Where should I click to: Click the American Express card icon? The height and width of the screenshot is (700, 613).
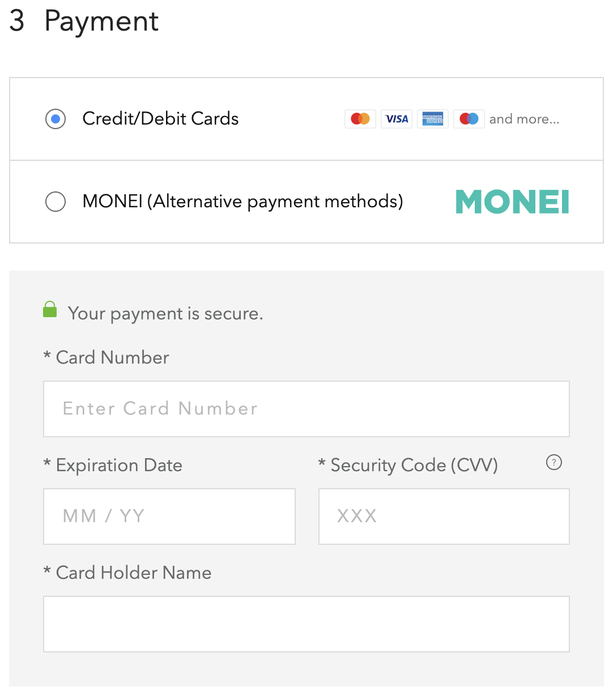tap(433, 119)
